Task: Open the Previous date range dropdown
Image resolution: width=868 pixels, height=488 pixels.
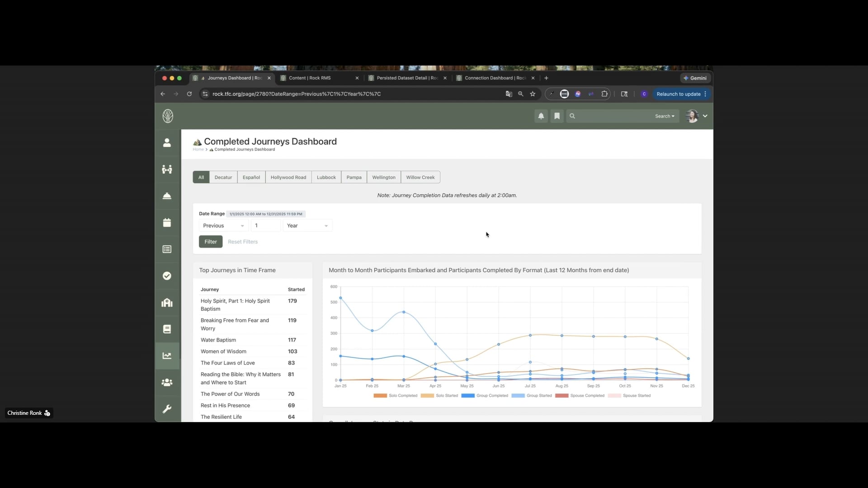Action: [x=223, y=225]
